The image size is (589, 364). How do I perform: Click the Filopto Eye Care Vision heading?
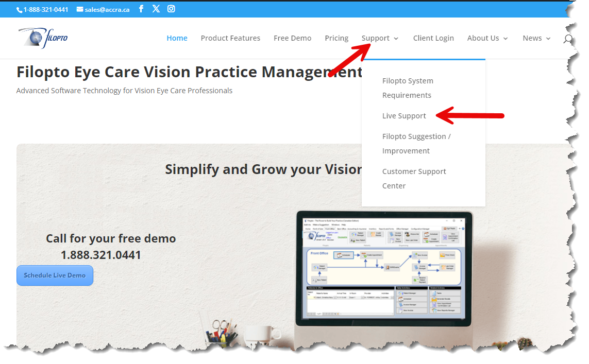189,72
